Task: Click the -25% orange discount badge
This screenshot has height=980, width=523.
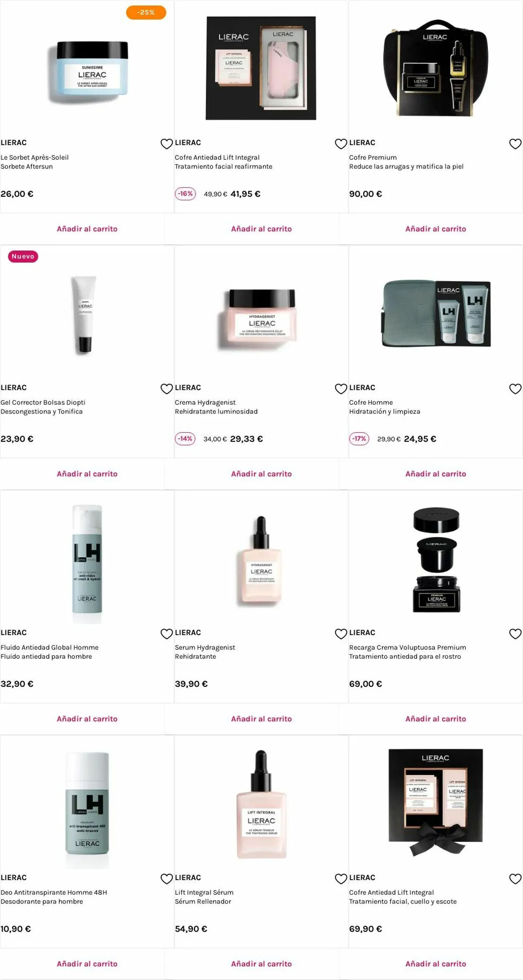Action: (146, 13)
